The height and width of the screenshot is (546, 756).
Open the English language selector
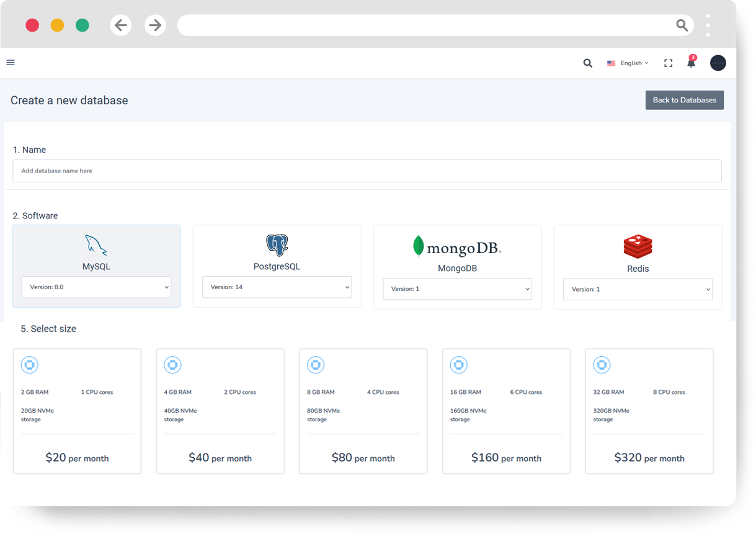628,63
